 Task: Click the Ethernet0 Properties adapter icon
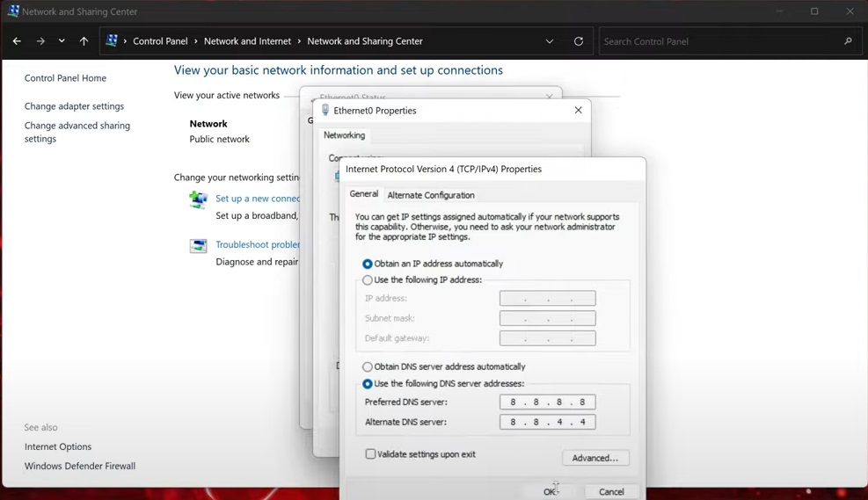(x=325, y=110)
